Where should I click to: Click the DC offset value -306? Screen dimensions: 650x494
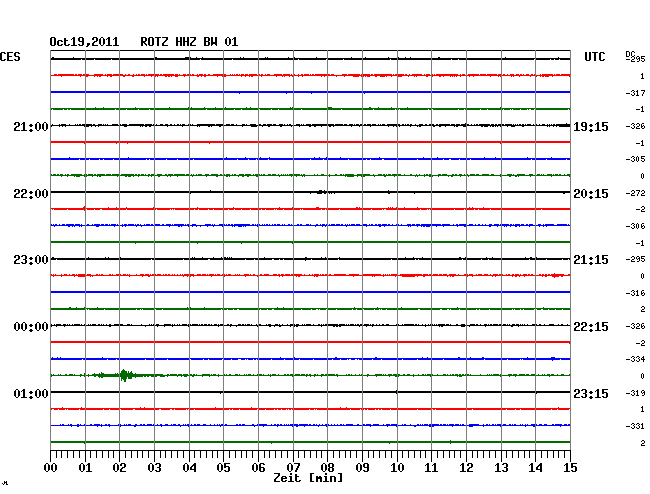[x=635, y=226]
